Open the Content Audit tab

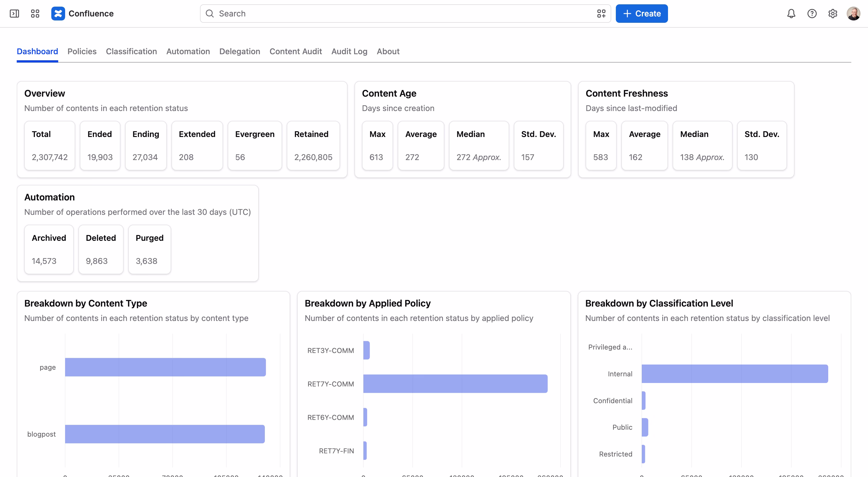[x=295, y=52]
